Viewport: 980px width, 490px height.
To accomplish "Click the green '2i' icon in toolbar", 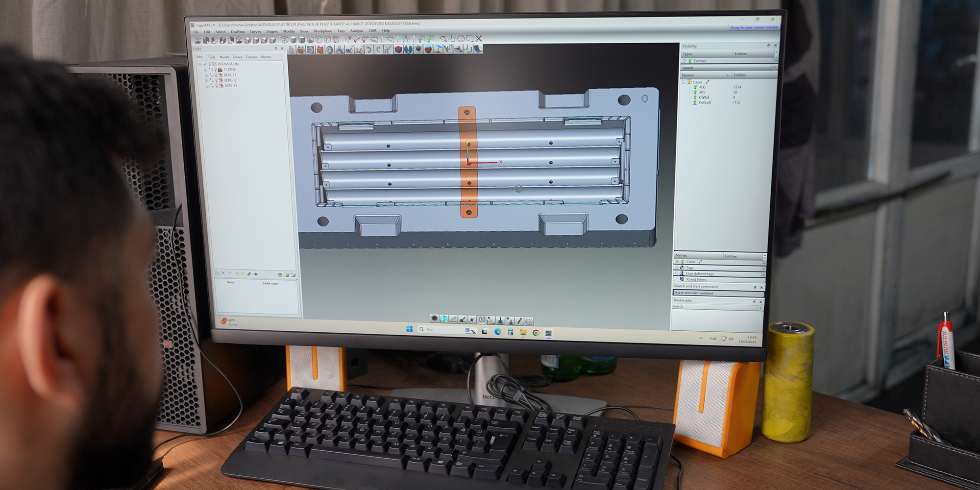I will click(359, 49).
